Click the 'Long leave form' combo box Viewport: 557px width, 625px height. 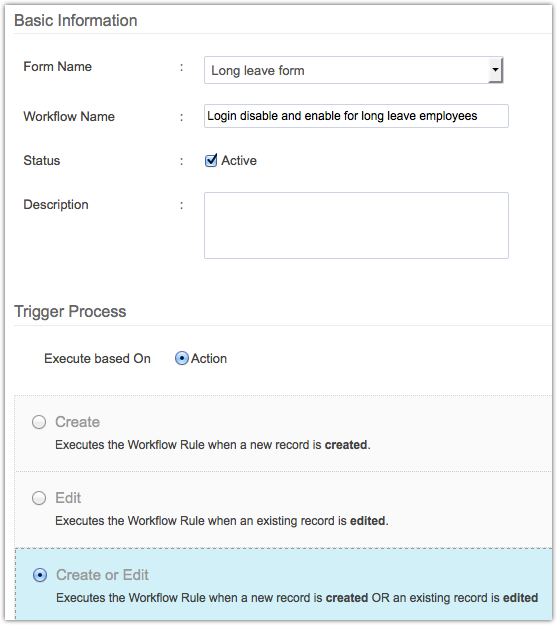[353, 70]
